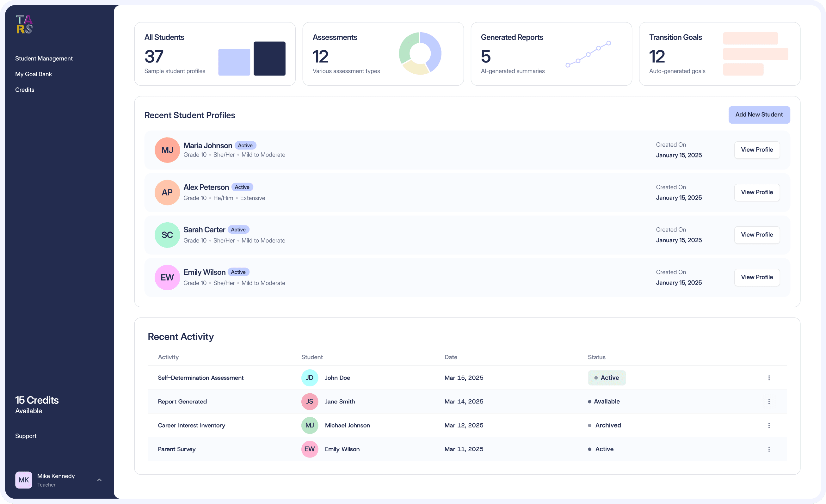Click the EW avatar in student profiles
826x504 pixels.
coord(167,278)
